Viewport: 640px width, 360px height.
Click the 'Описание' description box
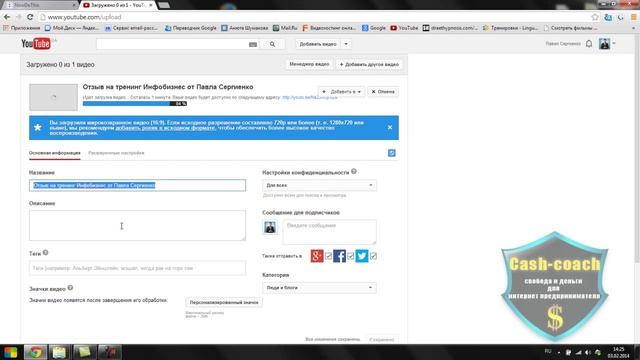click(137, 225)
